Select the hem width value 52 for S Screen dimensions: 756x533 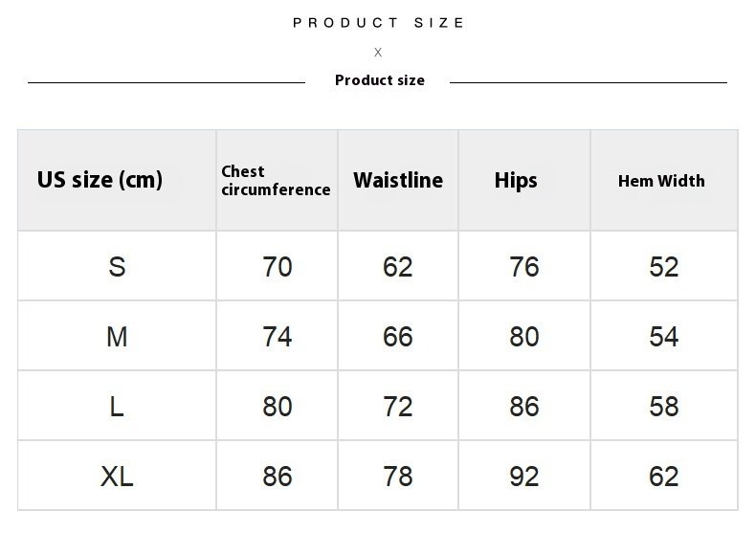pyautogui.click(x=663, y=267)
